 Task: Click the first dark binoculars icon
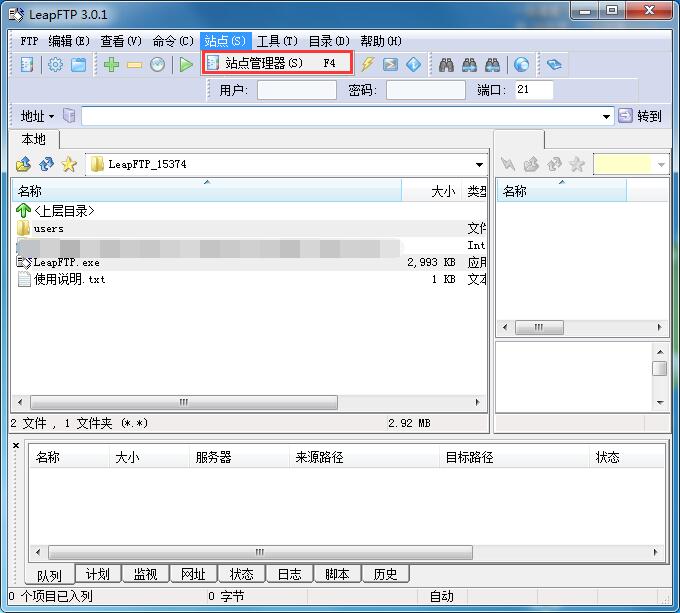tap(446, 65)
